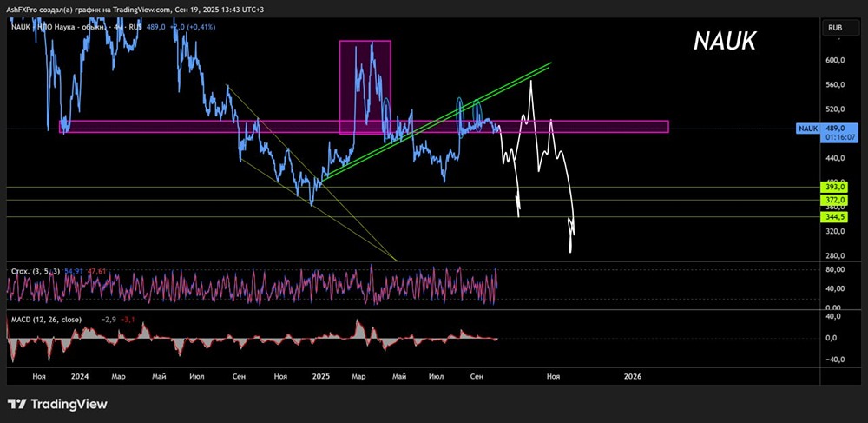Click the 2024 time axis label
The image size is (868, 423).
[x=80, y=376]
